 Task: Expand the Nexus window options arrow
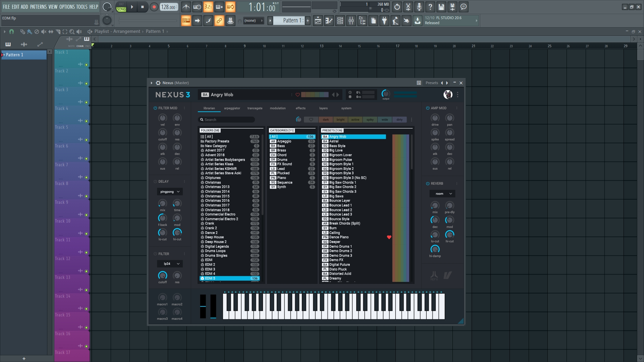click(x=152, y=83)
